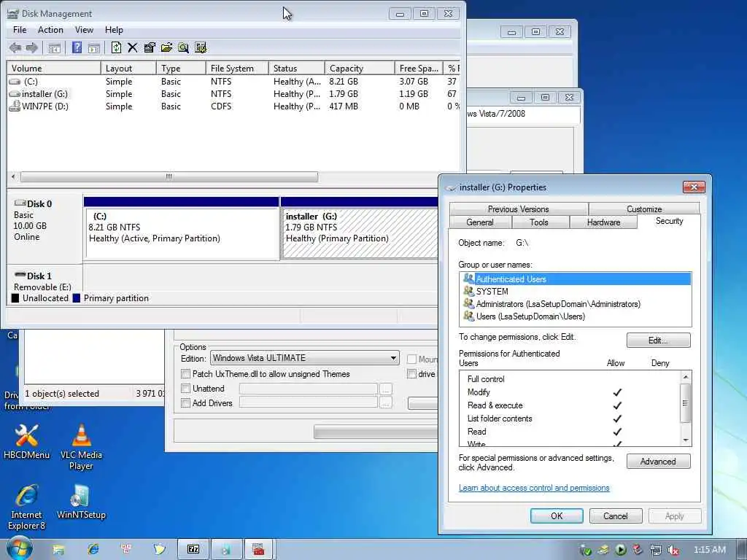Select the (C:) 8.21 GB NTFS partition block

(x=182, y=228)
